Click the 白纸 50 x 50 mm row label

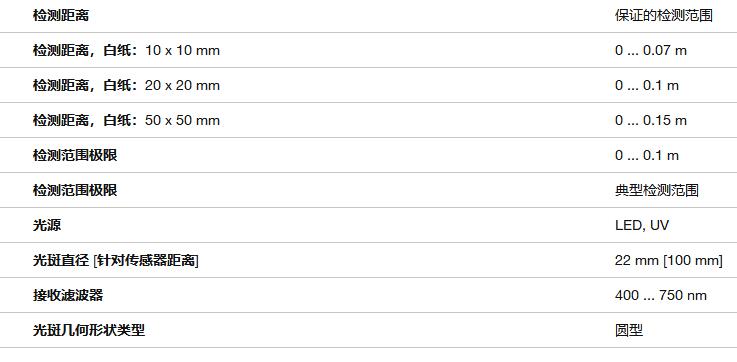126,120
